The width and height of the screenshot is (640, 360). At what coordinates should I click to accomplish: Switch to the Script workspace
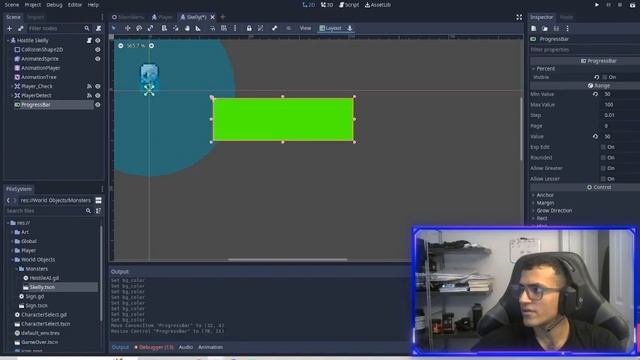pyautogui.click(x=349, y=5)
